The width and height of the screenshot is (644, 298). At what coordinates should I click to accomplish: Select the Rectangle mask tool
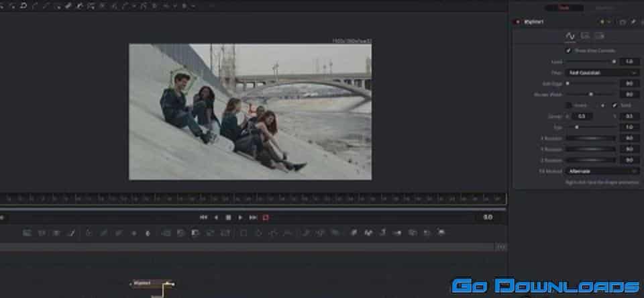tap(244, 233)
